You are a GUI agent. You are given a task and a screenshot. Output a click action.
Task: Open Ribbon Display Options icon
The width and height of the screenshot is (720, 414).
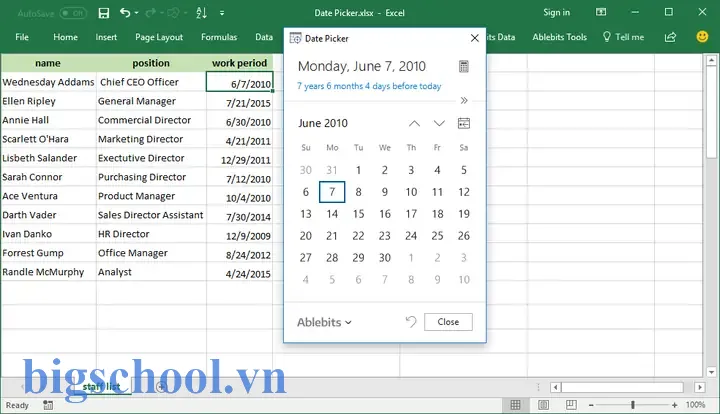coord(601,12)
